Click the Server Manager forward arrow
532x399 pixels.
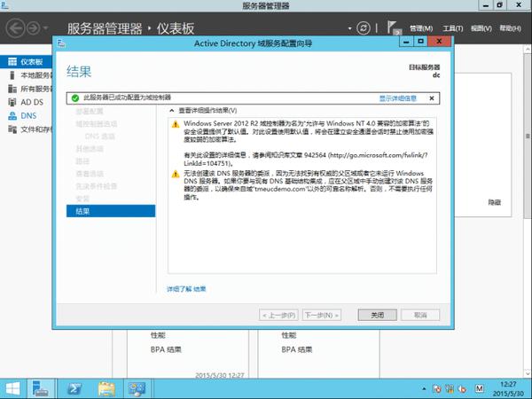pos(34,28)
